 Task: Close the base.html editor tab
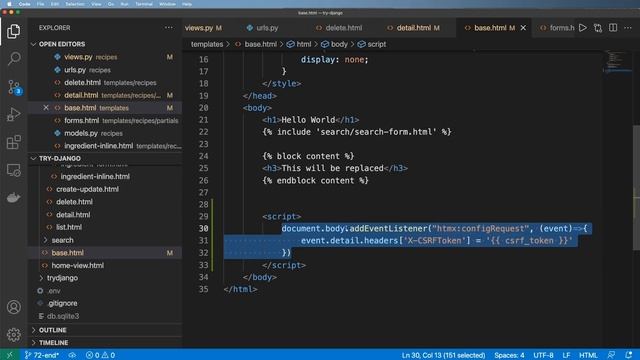point(523,28)
